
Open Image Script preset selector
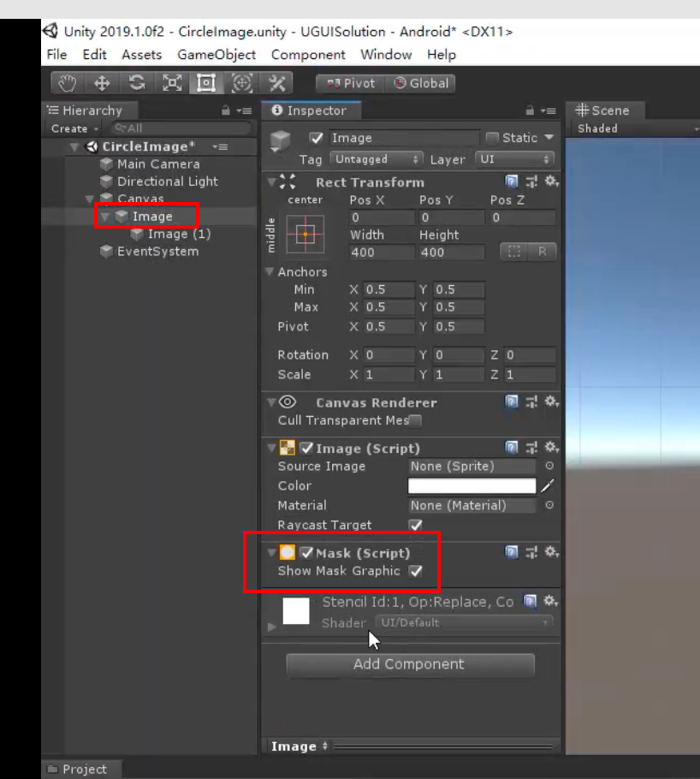point(531,448)
